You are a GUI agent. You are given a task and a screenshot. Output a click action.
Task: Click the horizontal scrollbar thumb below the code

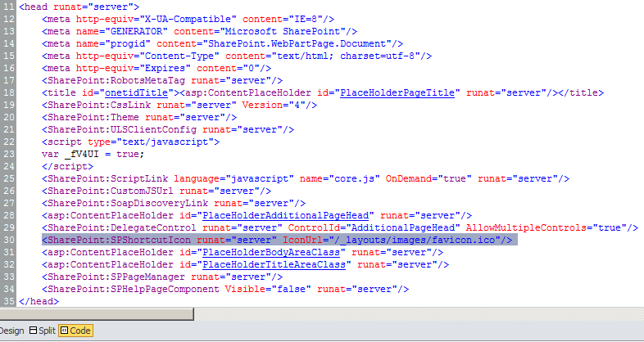point(97,314)
